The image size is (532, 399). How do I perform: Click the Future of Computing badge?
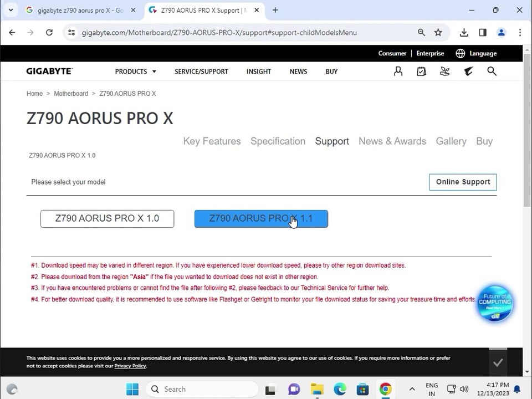pos(494,303)
